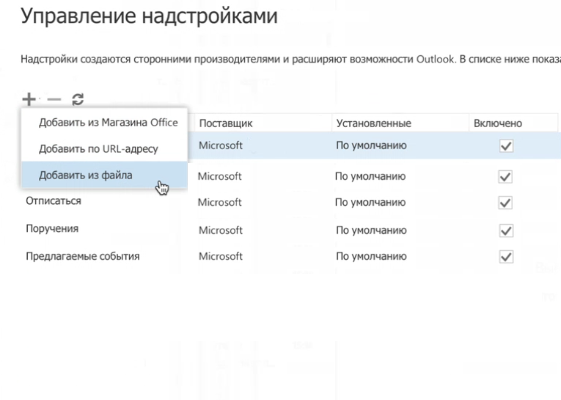561x400 pixels.
Task: Click the refresh icon above the add-in list
Action: click(x=78, y=99)
